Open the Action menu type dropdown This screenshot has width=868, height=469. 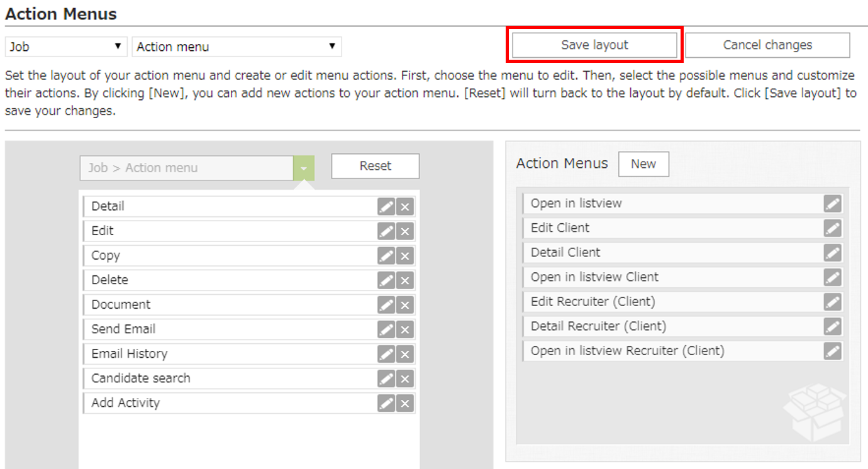(236, 46)
